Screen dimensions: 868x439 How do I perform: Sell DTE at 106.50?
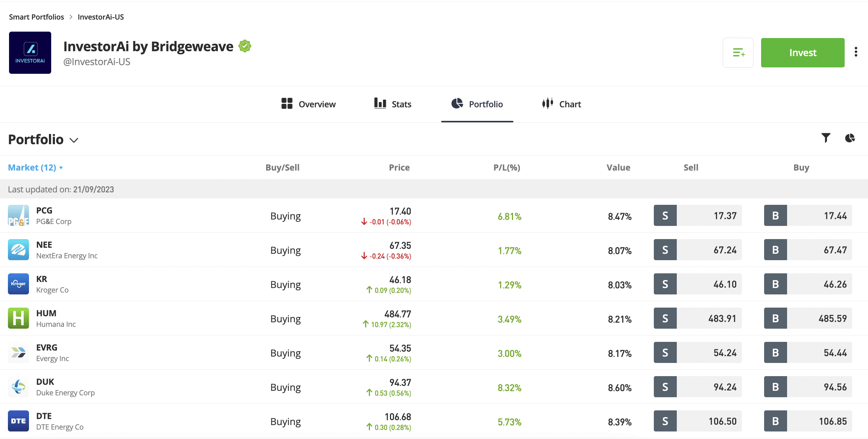697,421
